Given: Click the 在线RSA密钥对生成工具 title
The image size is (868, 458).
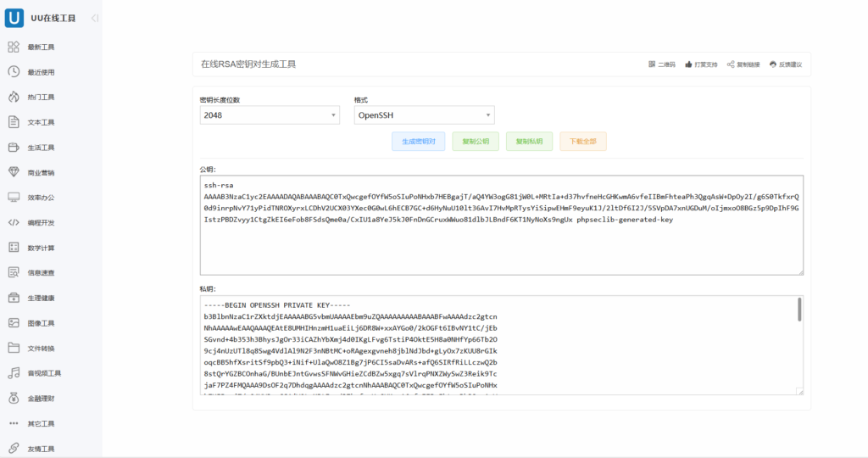Looking at the screenshot, I should pos(248,64).
